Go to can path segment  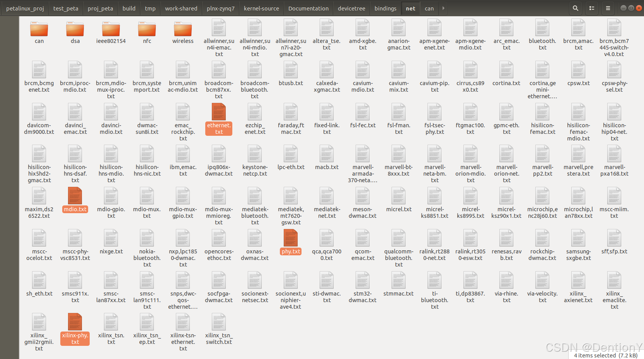(429, 8)
